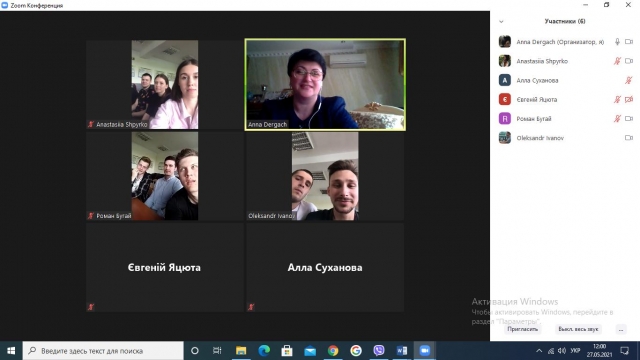Image resolution: width=640 pixels, height=360 pixels.
Task: Click Роман Бугай's muted microphone icon
Action: click(617, 118)
